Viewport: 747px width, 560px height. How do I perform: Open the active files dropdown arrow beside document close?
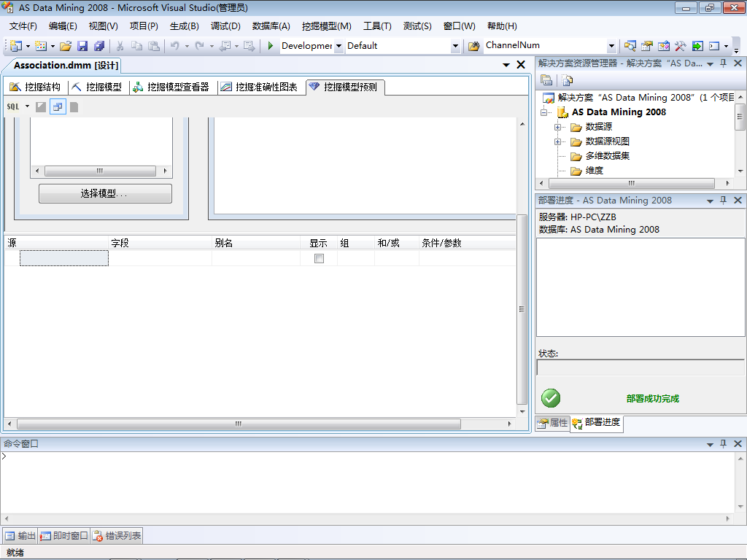pyautogui.click(x=506, y=65)
